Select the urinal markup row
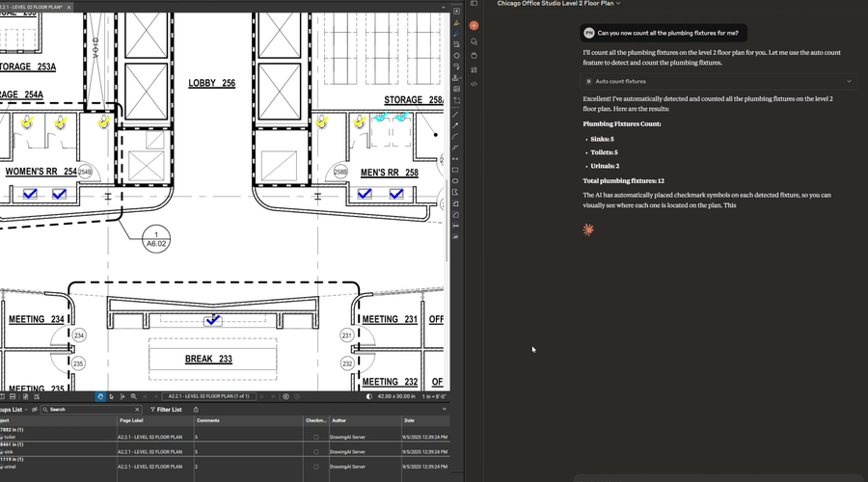The height and width of the screenshot is (482, 868). 225,467
